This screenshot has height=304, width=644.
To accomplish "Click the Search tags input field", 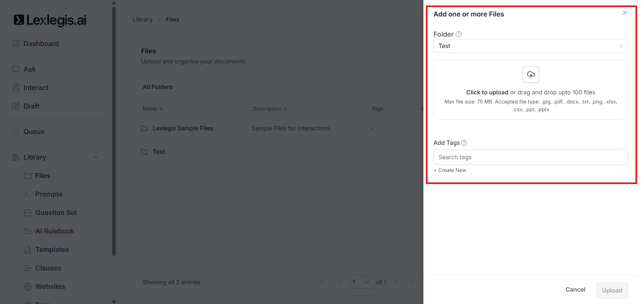I will (x=531, y=157).
